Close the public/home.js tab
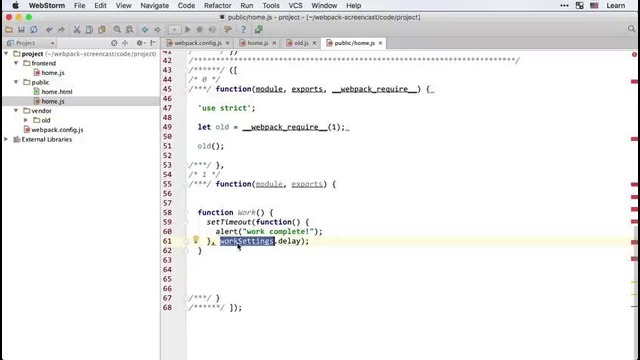This screenshot has height=360, width=640. point(380,43)
